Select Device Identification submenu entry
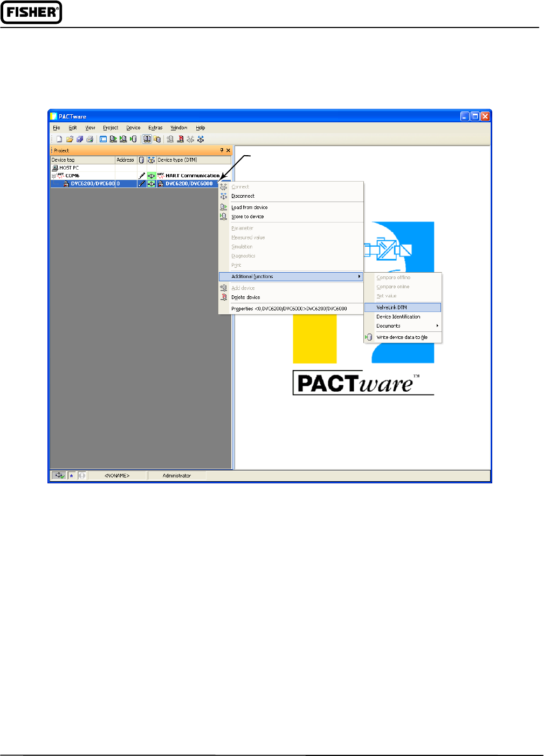This screenshot has width=544, height=756. tap(403, 317)
